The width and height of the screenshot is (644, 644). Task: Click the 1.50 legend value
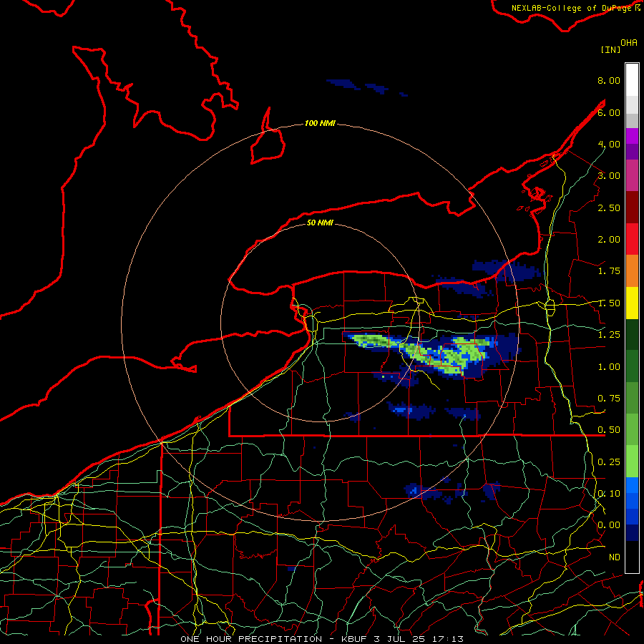(609, 303)
